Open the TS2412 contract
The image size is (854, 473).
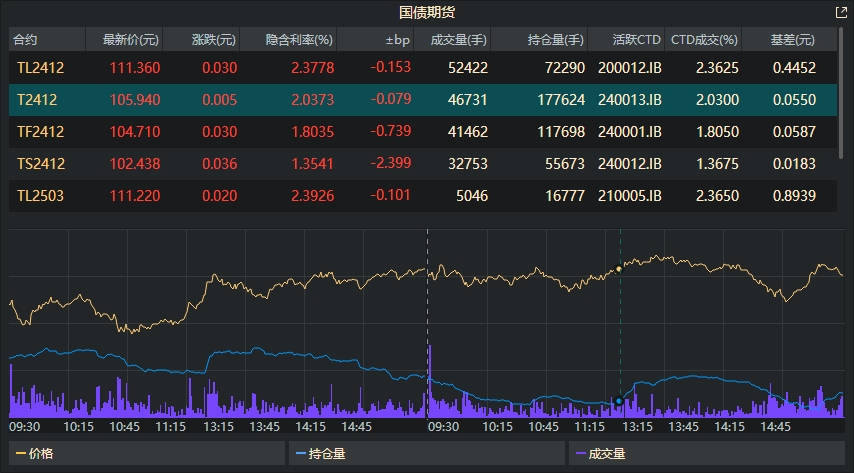pos(40,164)
